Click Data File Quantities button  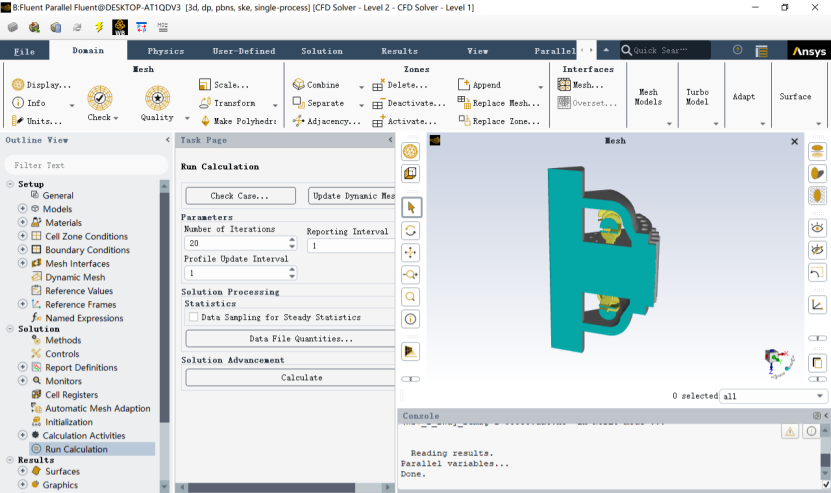290,338
